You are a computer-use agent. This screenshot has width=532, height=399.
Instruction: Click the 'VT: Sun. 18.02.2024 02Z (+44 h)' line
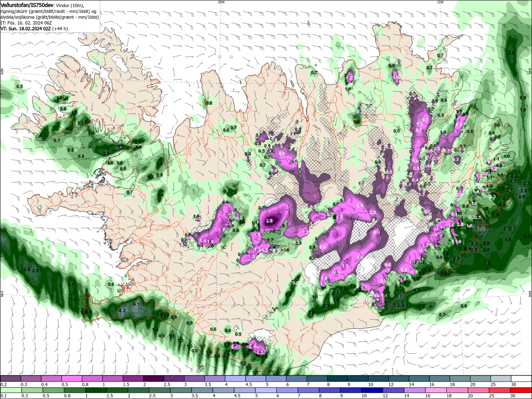click(x=34, y=29)
